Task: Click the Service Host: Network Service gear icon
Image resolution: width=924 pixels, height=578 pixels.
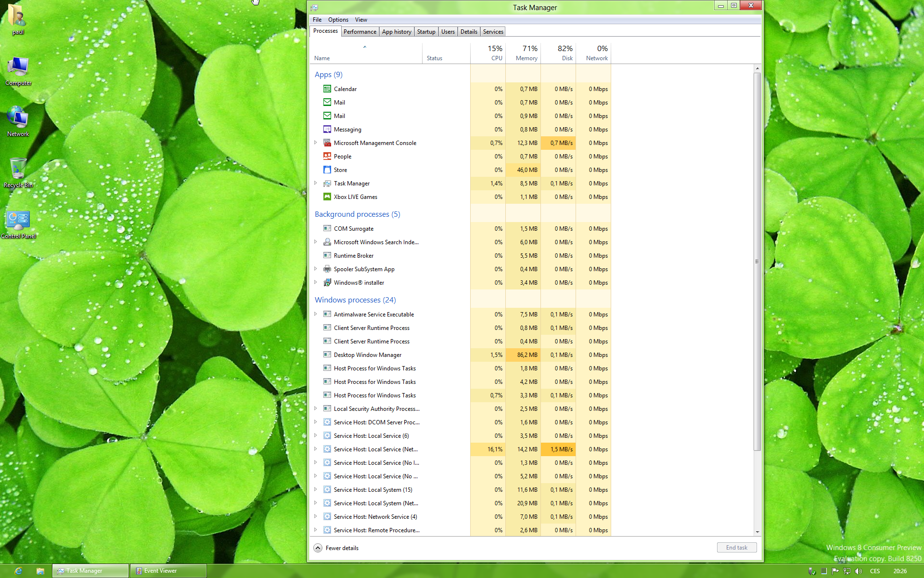Action: (327, 516)
